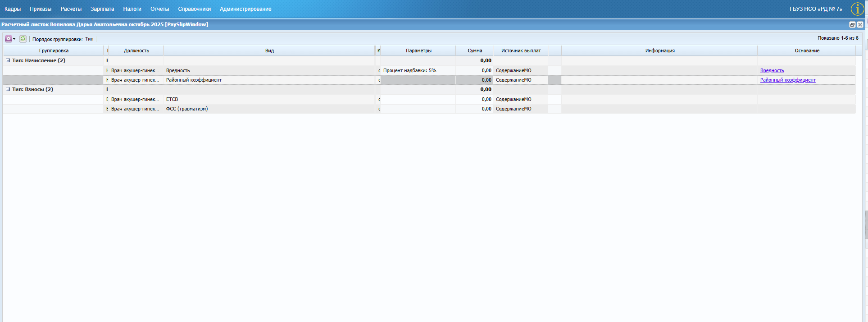Collapse the 'Тип: Взносы (2)' group

[8, 89]
